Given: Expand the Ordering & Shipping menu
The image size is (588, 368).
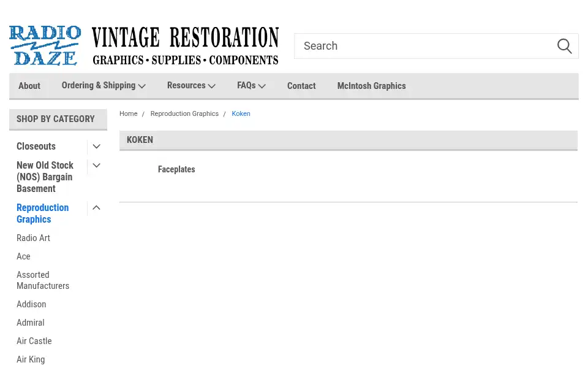Looking at the screenshot, I should point(104,86).
